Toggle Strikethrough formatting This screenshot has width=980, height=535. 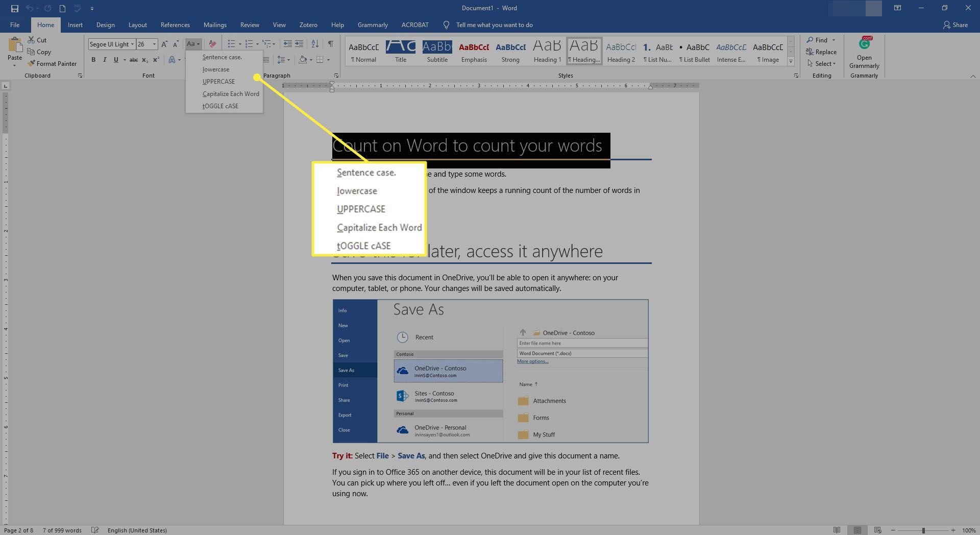[134, 60]
